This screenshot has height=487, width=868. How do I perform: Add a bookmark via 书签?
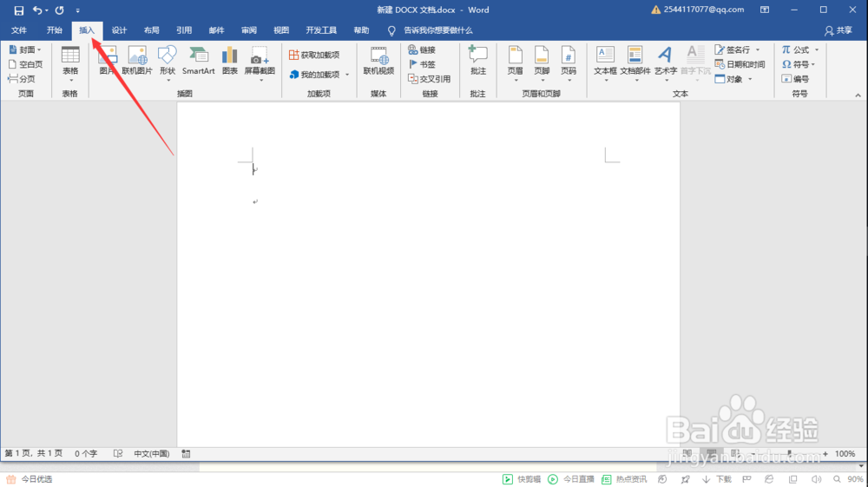point(422,64)
